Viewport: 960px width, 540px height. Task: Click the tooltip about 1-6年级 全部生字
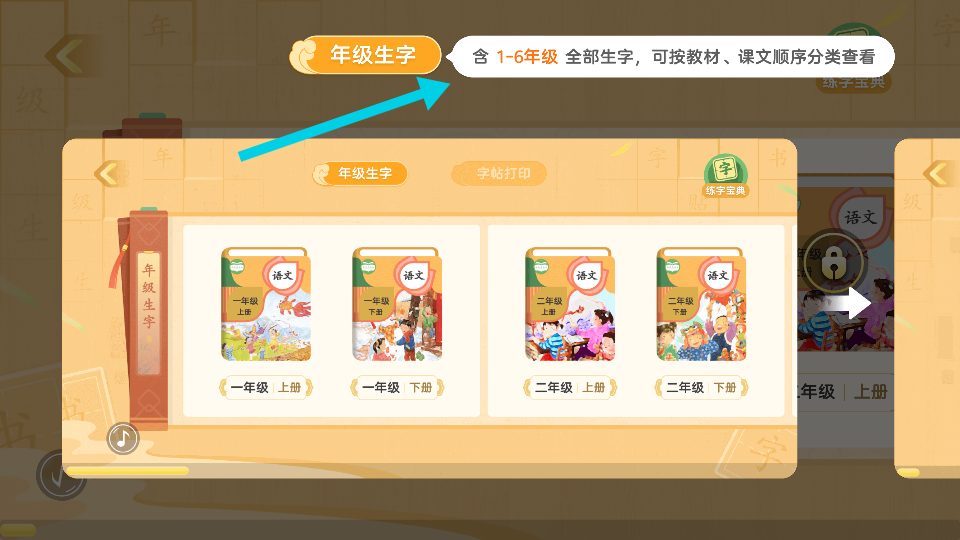pos(672,57)
